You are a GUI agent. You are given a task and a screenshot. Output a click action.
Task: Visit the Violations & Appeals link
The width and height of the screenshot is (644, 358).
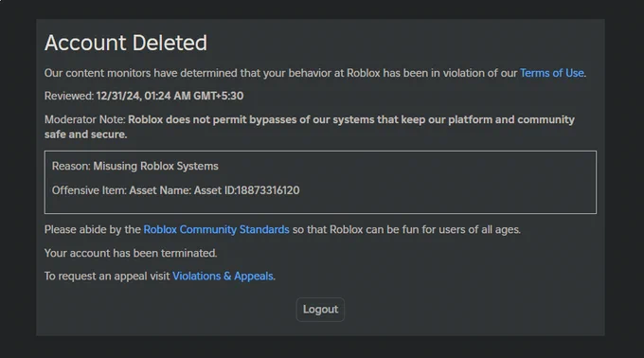coord(223,277)
